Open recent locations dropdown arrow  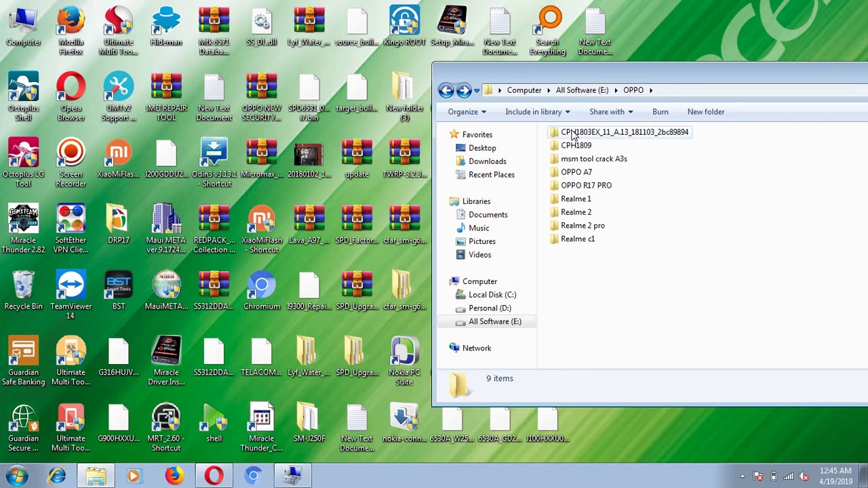477,90
